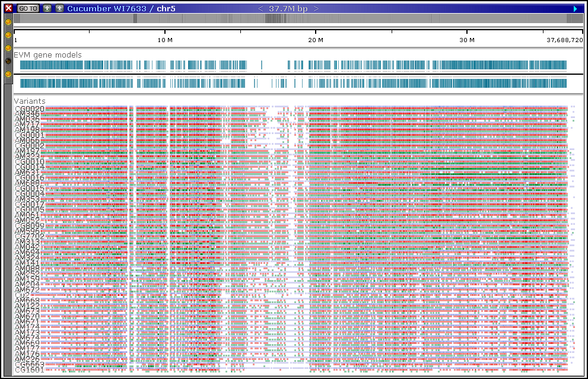Click the gray chromosome overview bar
Viewport: 588px width, 379px height.
(x=297, y=18)
